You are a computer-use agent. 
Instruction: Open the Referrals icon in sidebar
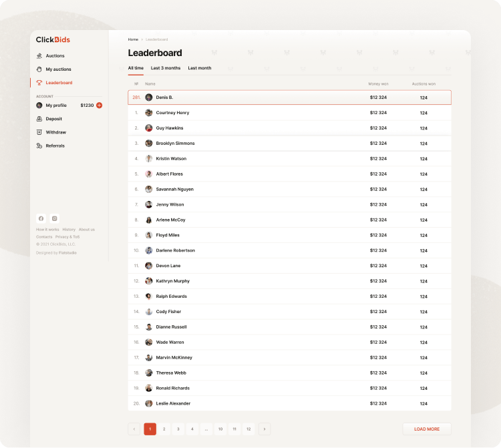[39, 146]
